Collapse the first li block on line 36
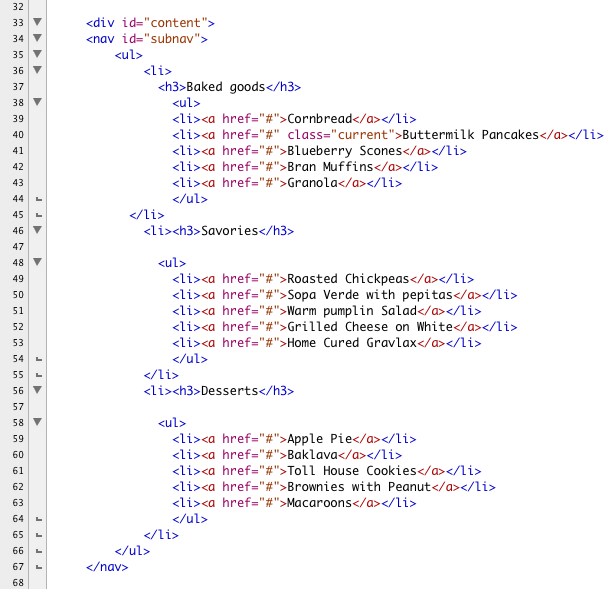The height and width of the screenshot is (589, 606). (x=37, y=71)
